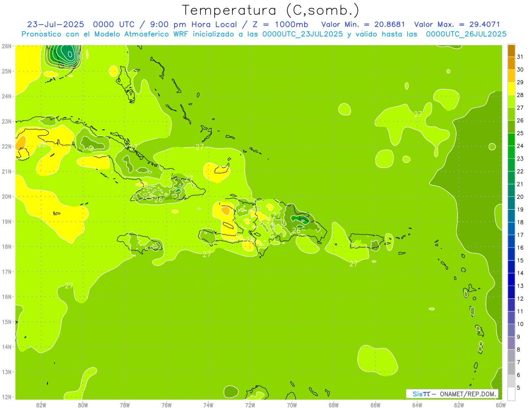Click the "60W" longitude axis label
Viewport: 532px width, 411px height.
tap(501, 405)
